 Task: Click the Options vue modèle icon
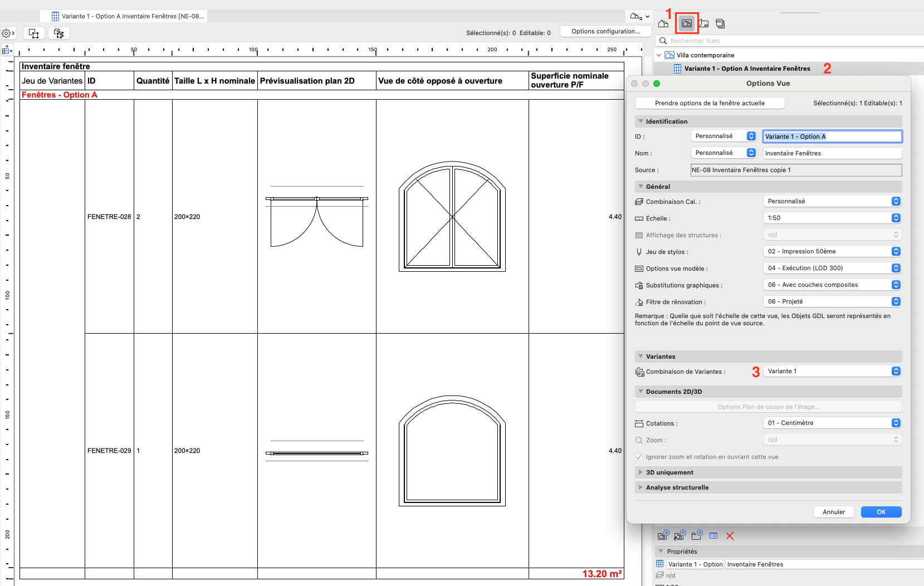(x=639, y=268)
